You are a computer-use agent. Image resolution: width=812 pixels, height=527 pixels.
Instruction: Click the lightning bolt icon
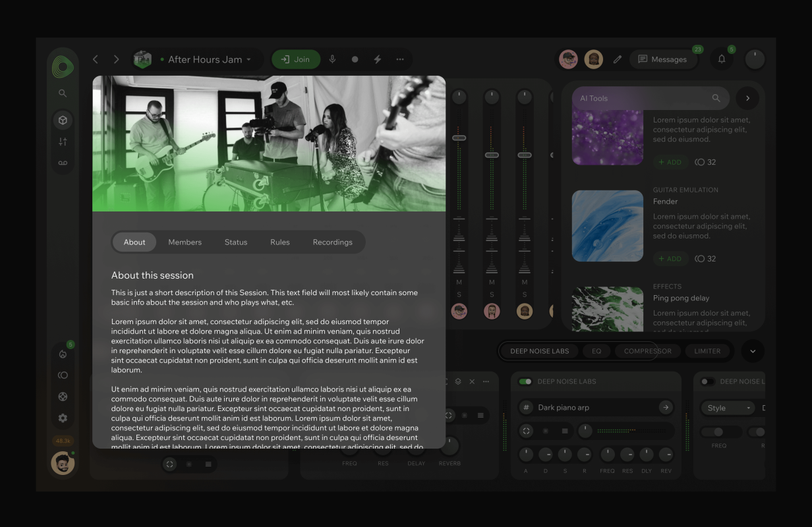pos(378,59)
